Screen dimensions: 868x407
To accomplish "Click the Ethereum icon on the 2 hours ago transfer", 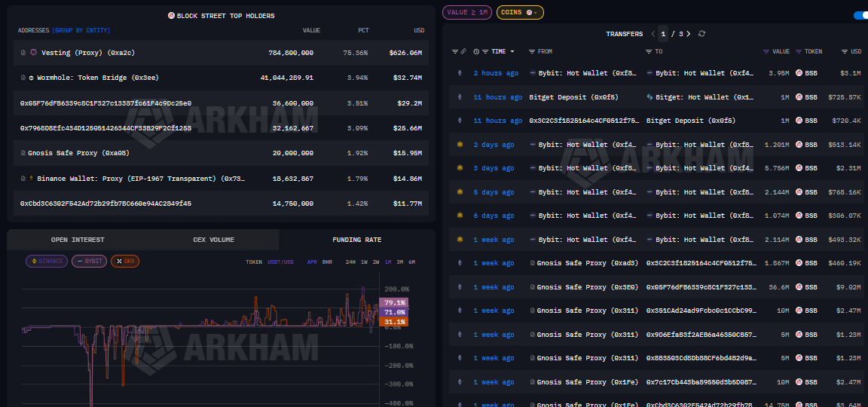I will pos(459,73).
